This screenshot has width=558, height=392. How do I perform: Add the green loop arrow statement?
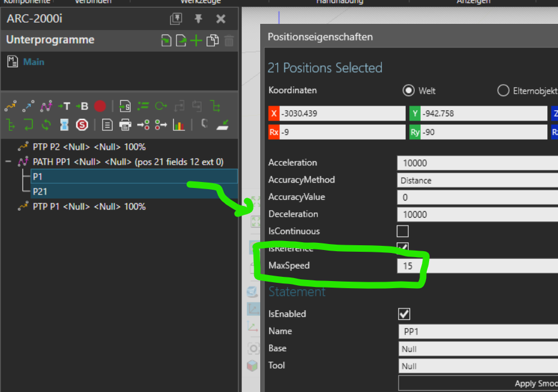point(161,106)
